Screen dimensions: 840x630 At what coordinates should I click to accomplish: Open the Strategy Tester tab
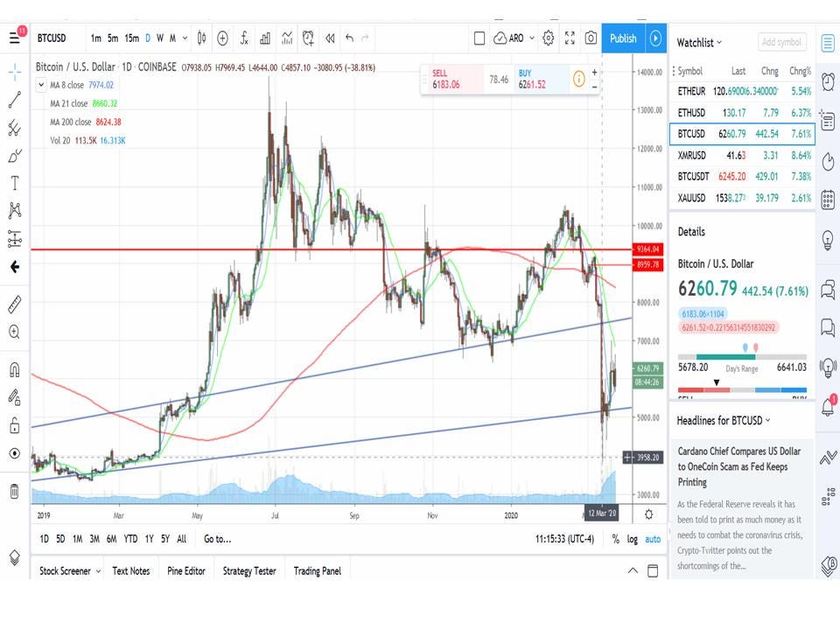tap(249, 571)
